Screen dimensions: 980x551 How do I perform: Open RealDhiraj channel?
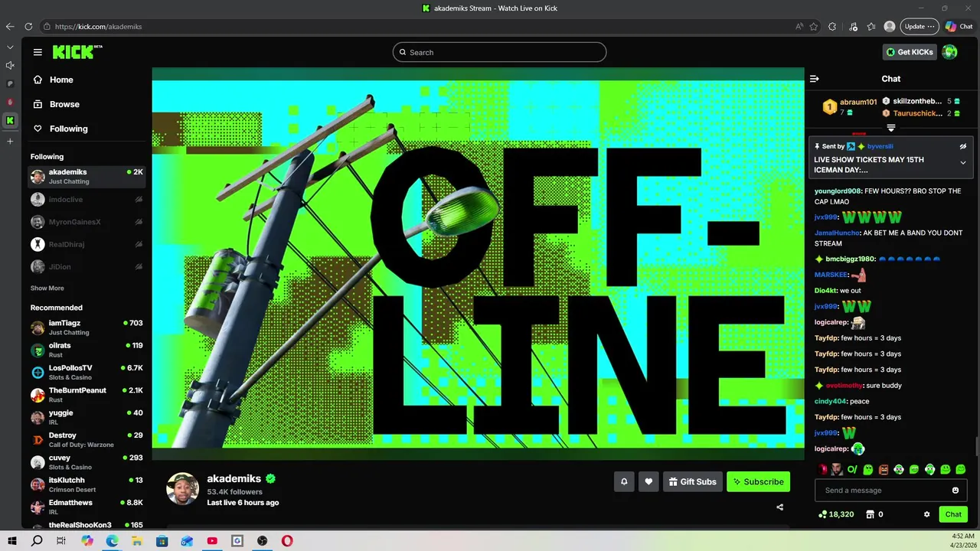point(87,244)
